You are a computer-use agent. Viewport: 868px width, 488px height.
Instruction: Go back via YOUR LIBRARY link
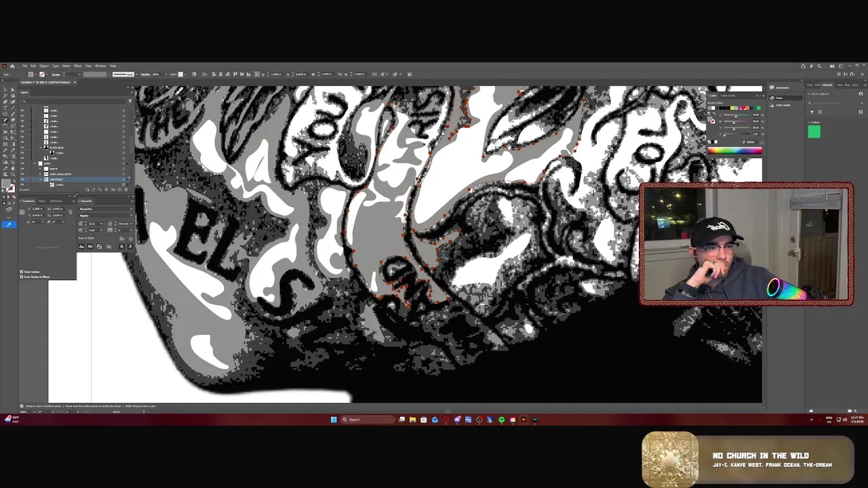pos(820,94)
